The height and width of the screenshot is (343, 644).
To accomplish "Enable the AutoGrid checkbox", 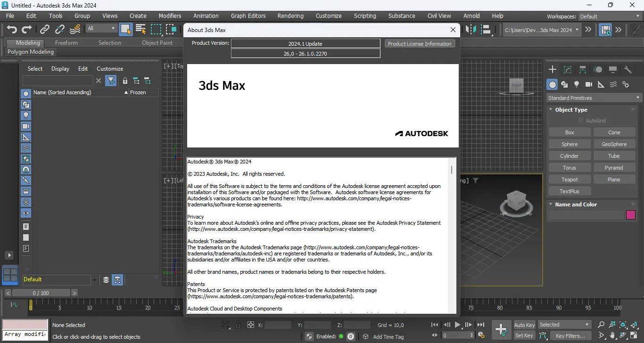I will pos(581,121).
